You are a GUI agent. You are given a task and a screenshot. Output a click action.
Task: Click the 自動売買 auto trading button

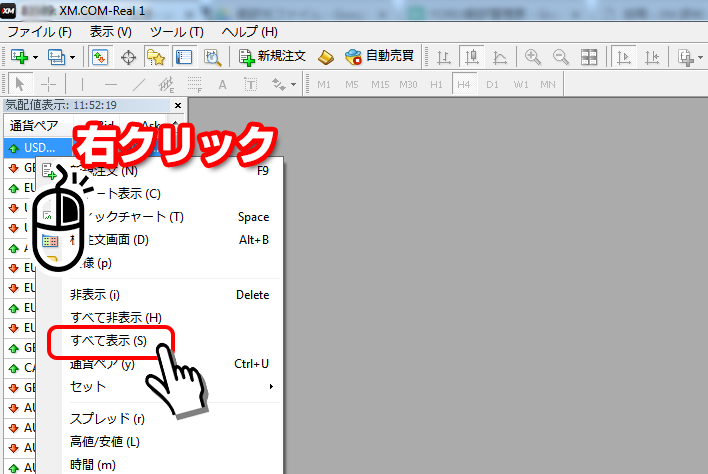click(379, 57)
